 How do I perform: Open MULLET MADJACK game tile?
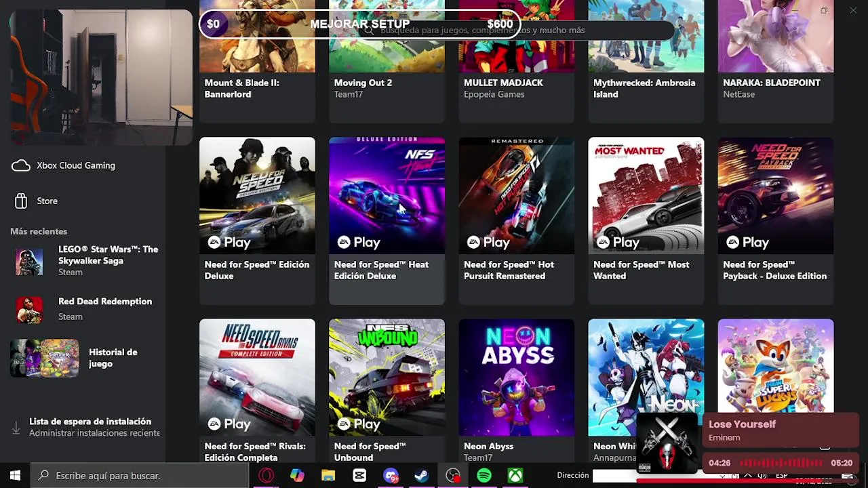coord(516,61)
